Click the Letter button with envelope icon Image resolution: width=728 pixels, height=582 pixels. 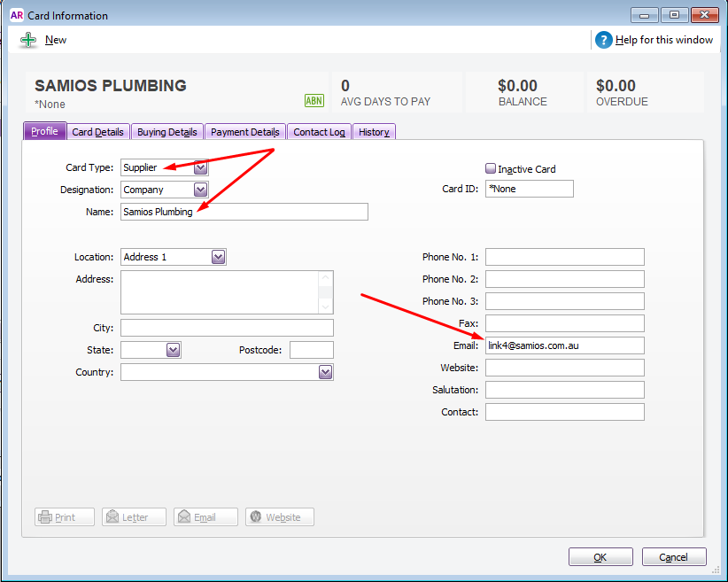(x=134, y=517)
